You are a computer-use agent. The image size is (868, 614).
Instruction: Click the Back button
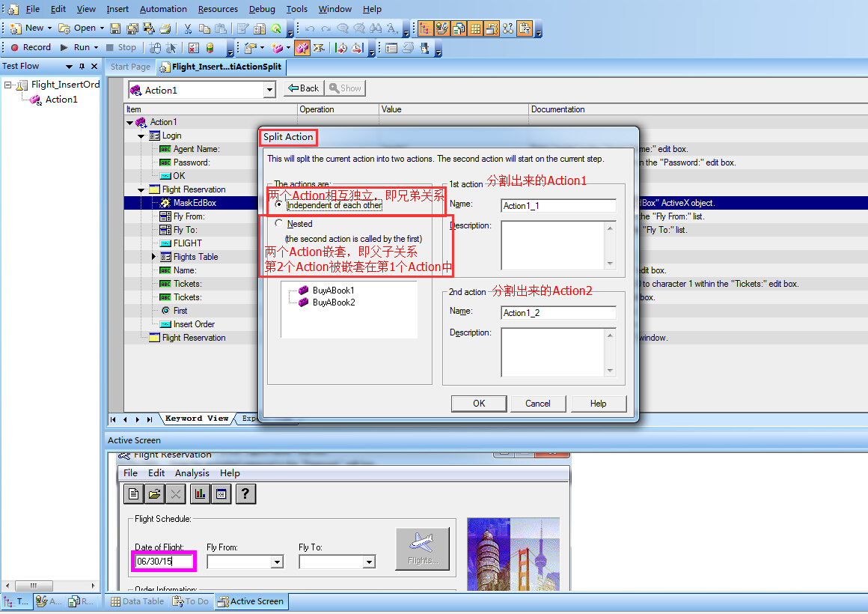[303, 88]
